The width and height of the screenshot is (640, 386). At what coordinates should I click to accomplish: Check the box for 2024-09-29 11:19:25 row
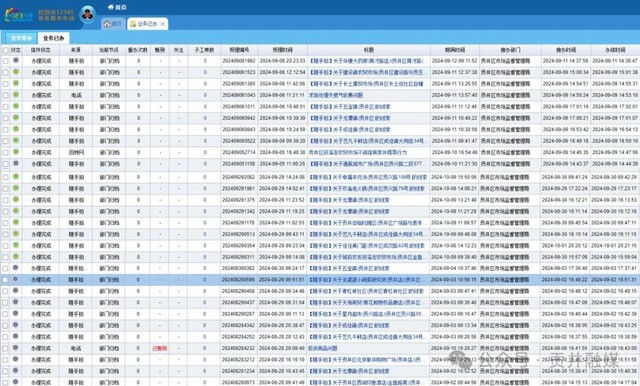tap(5, 211)
